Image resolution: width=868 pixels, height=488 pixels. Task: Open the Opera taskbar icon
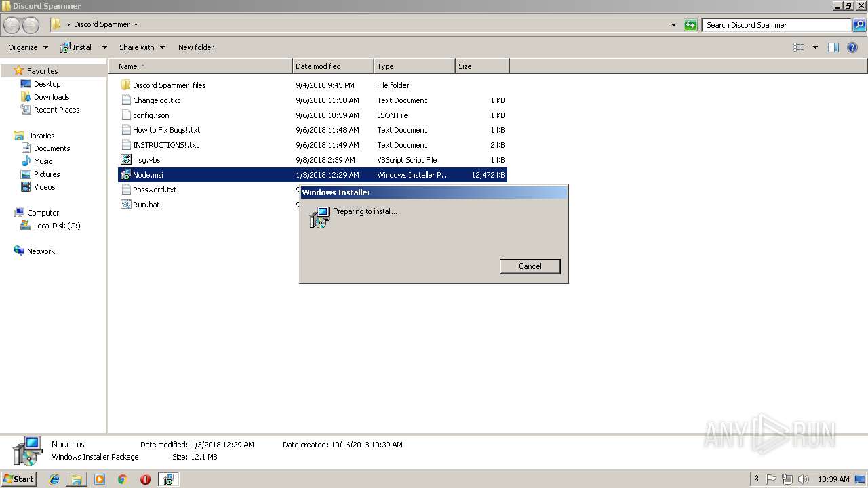pyautogui.click(x=145, y=479)
